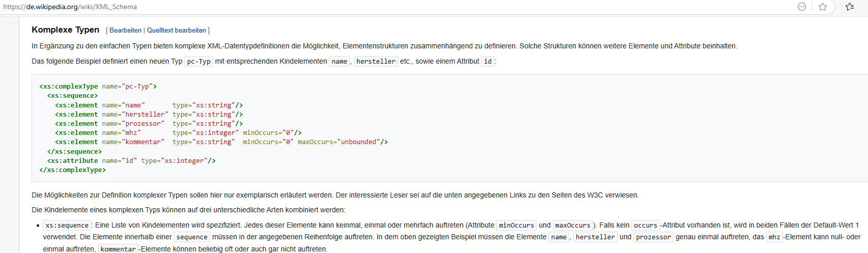868x253 pixels.
Task: Click the opening xs:sequence tag in code block
Action: pyautogui.click(x=72, y=96)
